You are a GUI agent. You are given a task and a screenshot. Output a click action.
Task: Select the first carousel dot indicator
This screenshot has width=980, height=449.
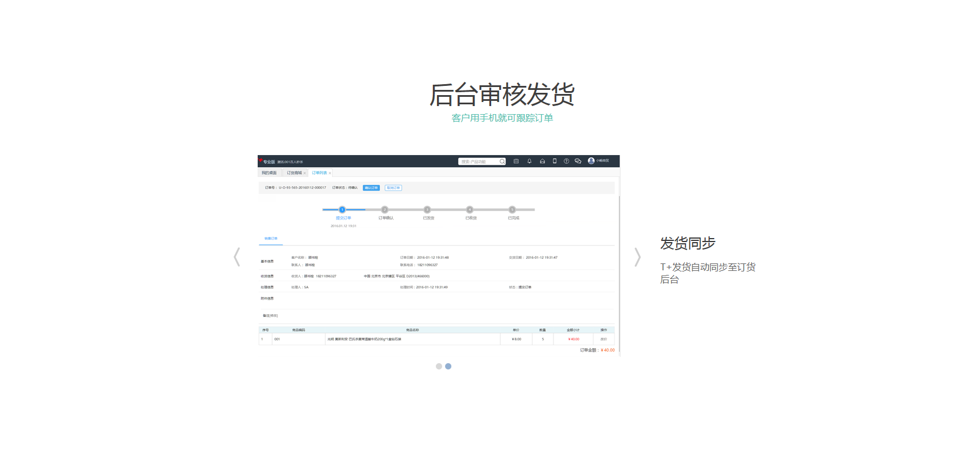pos(439,367)
